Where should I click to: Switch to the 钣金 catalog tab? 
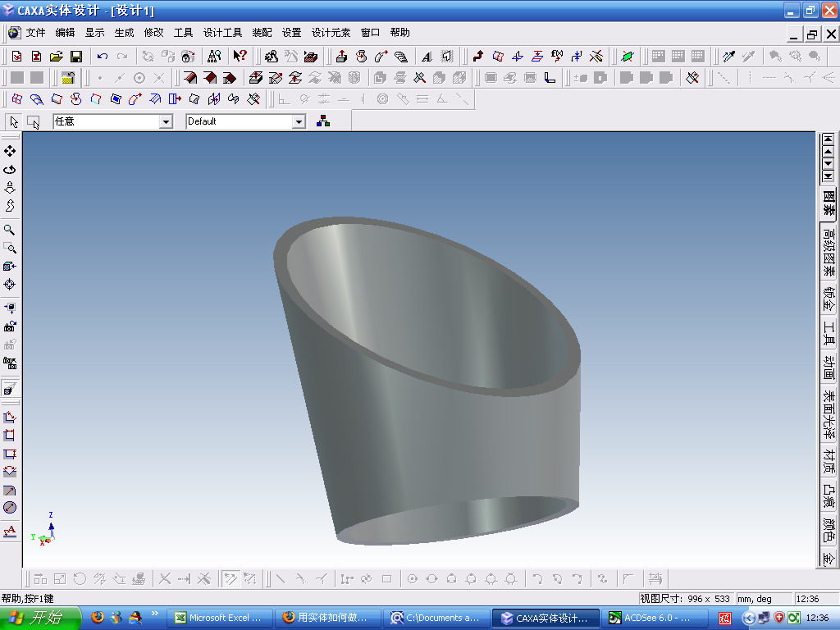tap(829, 299)
